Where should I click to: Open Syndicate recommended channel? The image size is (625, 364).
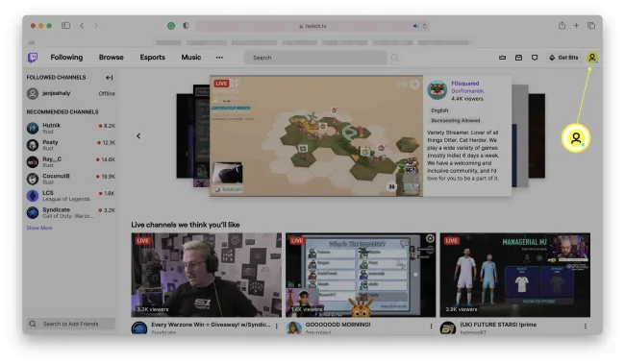tap(70, 212)
